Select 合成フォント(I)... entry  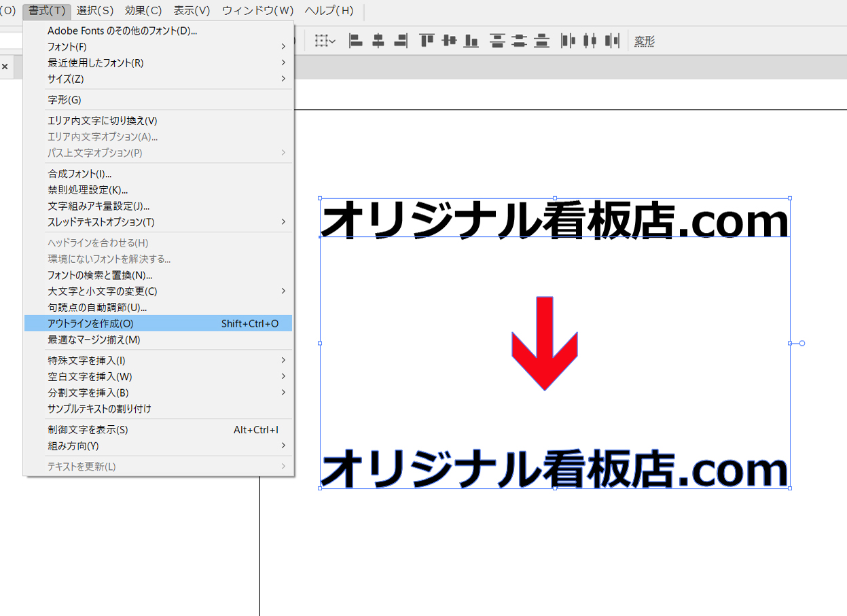pyautogui.click(x=158, y=174)
